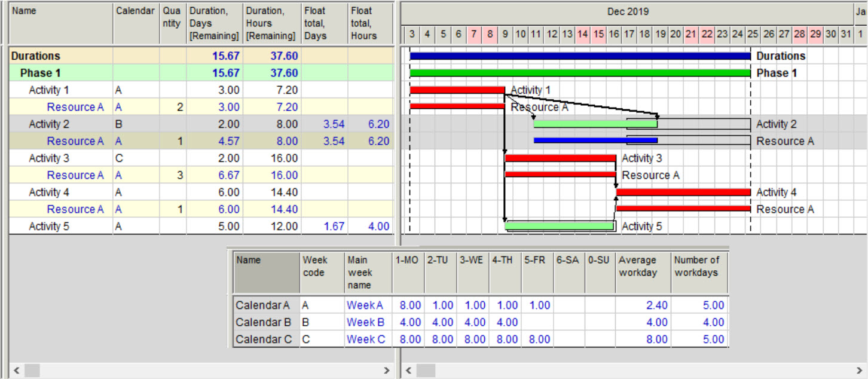Click Calendar A Monday hours 8.00
Image resolution: width=868 pixels, height=379 pixels.
tap(411, 305)
